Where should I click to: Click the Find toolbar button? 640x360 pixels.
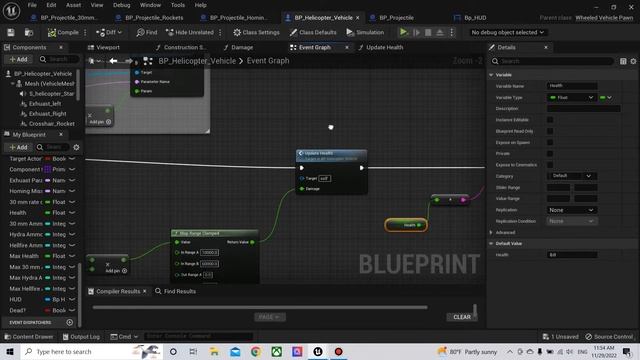tap(147, 32)
